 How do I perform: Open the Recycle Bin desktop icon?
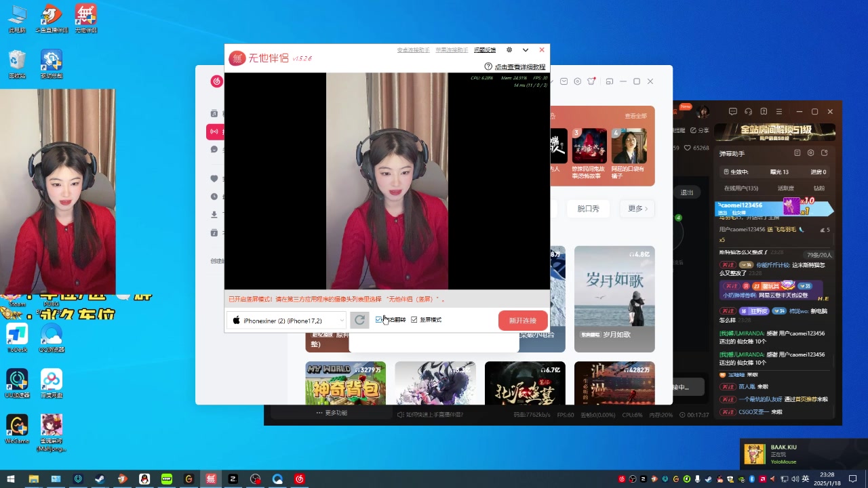[17, 64]
